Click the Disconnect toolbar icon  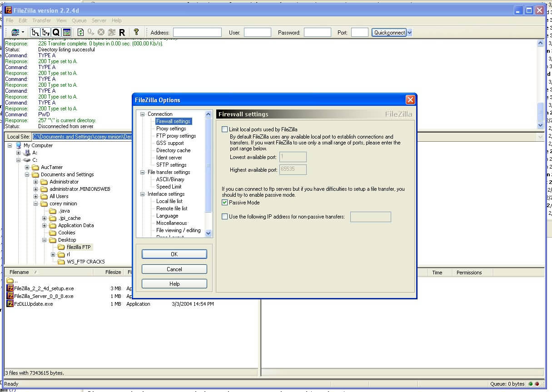112,32
